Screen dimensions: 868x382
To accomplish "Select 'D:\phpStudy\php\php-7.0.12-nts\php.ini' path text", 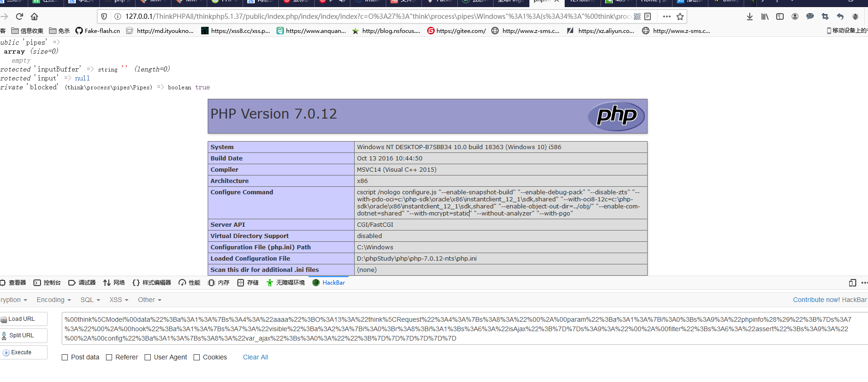I will point(417,259).
